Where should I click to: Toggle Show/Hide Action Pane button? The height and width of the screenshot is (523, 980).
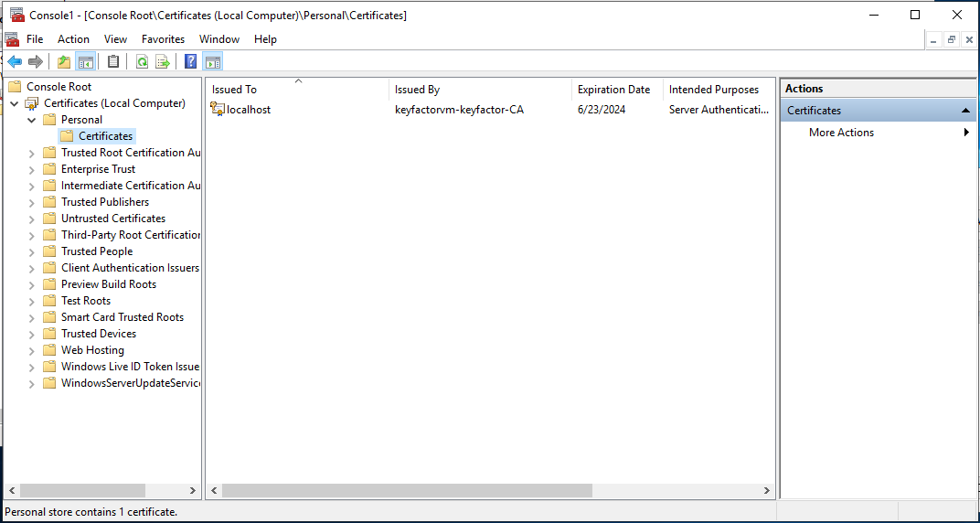213,61
